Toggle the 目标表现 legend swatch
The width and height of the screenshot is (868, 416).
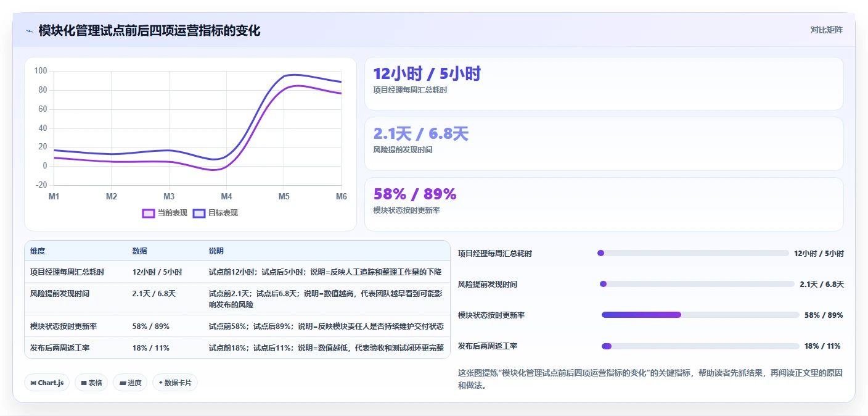[199, 213]
